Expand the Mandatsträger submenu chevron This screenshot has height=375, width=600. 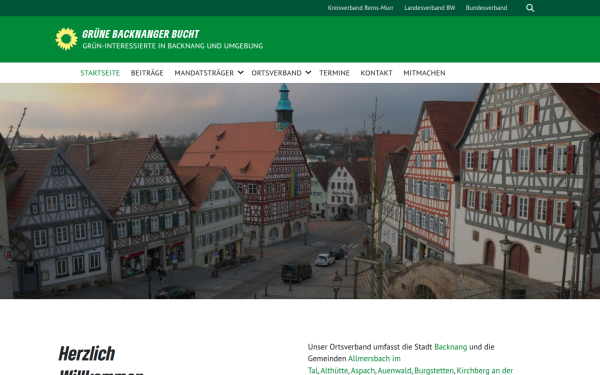pyautogui.click(x=240, y=72)
